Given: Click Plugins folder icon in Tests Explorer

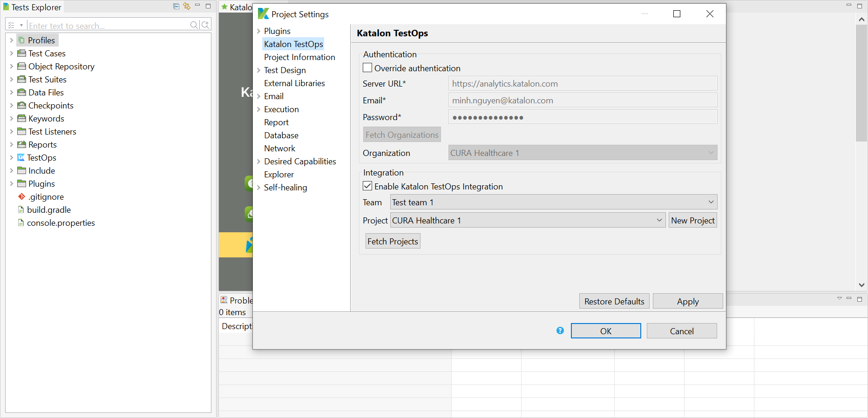Looking at the screenshot, I should click(21, 183).
